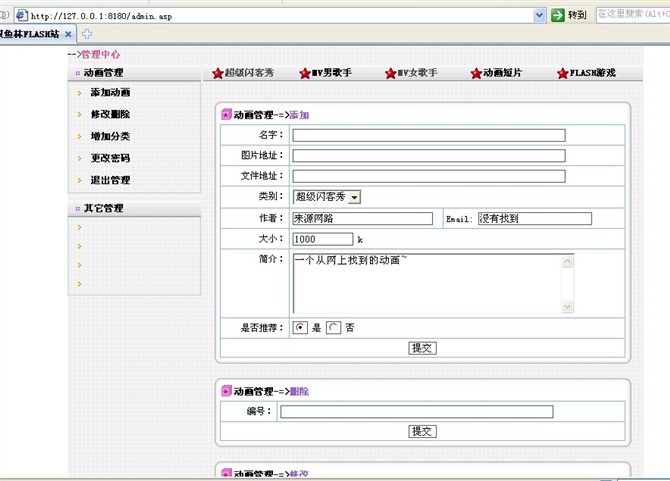The image size is (670, 481).
Task: Open the MV男歌手 category link
Action: click(x=332, y=73)
